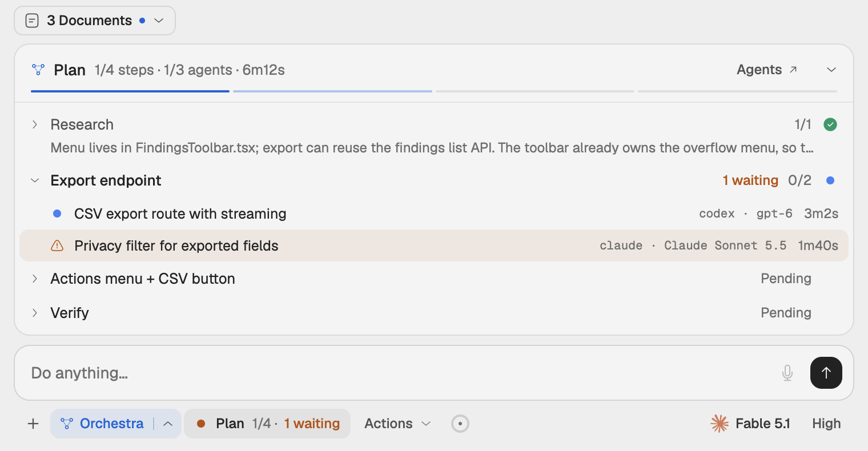This screenshot has height=451, width=868.
Task: Open the 3 Documents dropdown
Action: coord(95,21)
